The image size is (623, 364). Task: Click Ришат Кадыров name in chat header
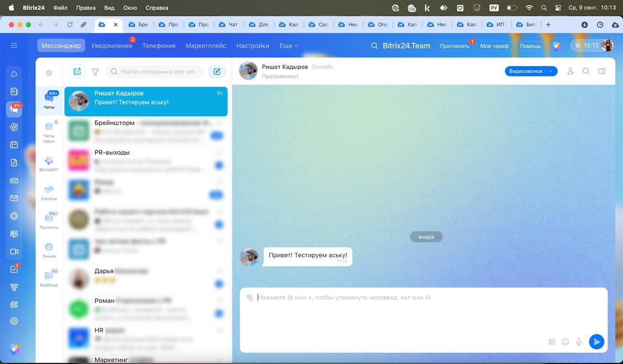(285, 67)
